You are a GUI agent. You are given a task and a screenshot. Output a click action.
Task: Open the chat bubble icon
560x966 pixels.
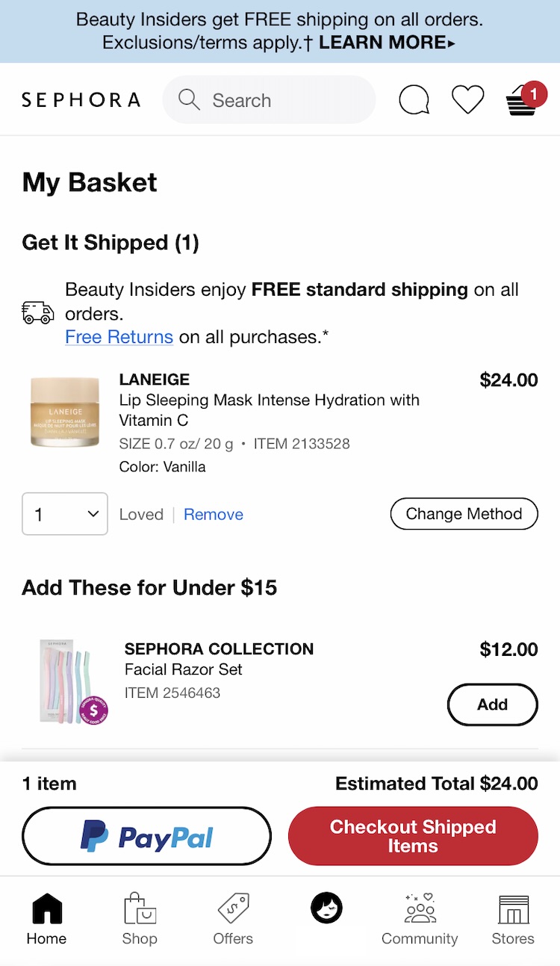click(x=414, y=99)
